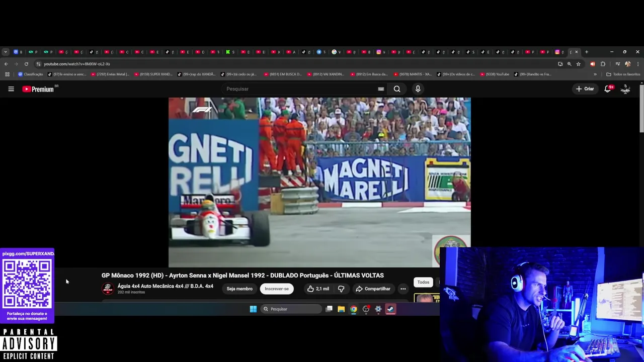Click the page vertical scrollbar
Viewport: 644px width, 362px height.
(641, 108)
